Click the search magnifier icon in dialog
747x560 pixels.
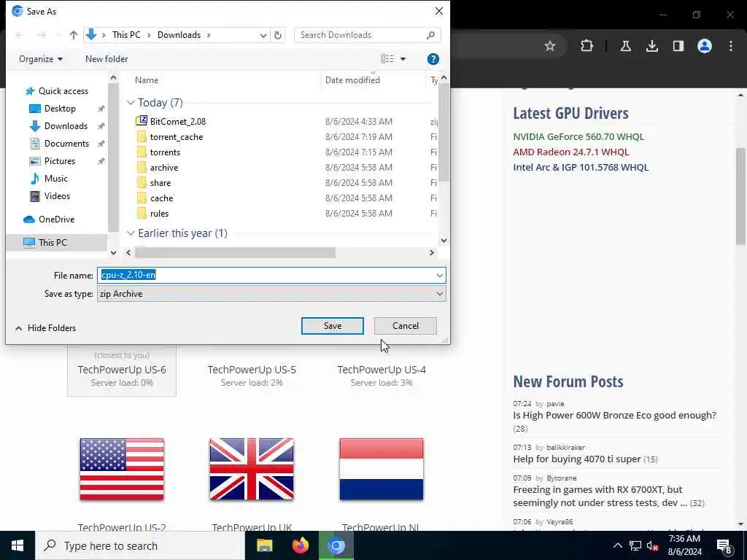(x=430, y=35)
